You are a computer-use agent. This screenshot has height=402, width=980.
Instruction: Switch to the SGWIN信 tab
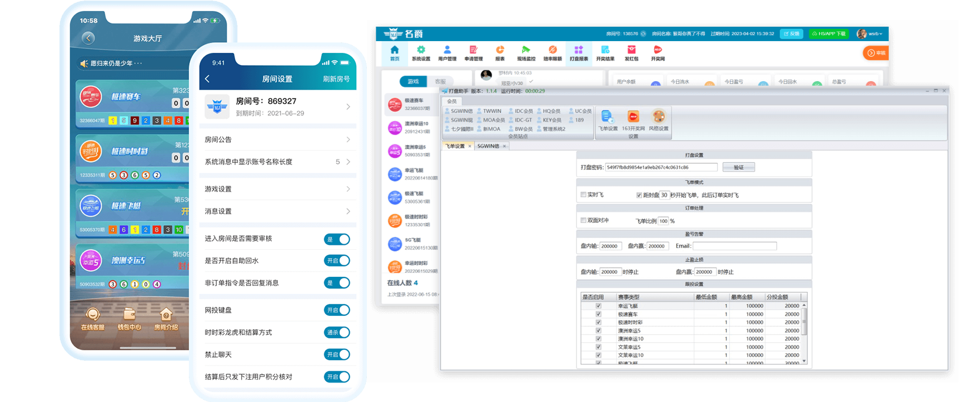coord(489,146)
